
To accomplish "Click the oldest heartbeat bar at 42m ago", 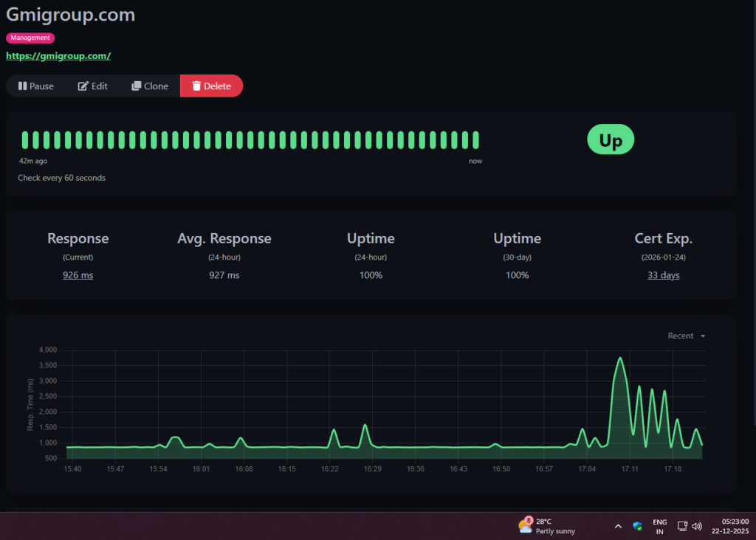I will [x=25, y=140].
